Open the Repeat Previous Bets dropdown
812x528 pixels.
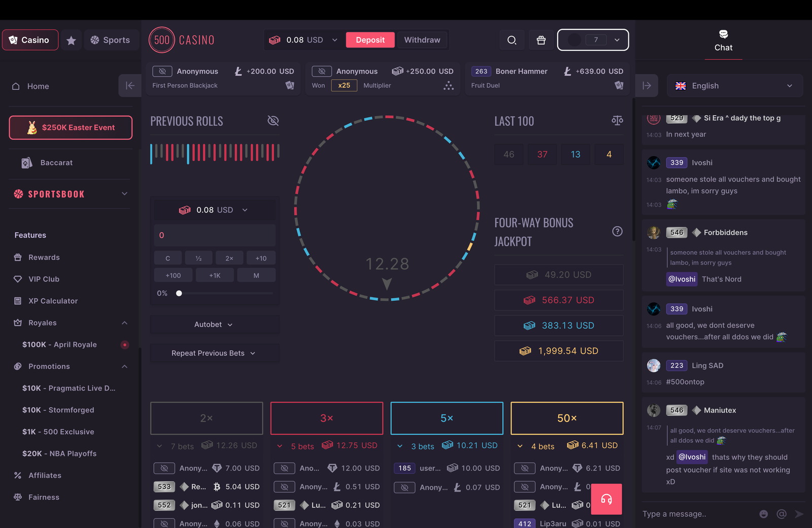click(215, 353)
